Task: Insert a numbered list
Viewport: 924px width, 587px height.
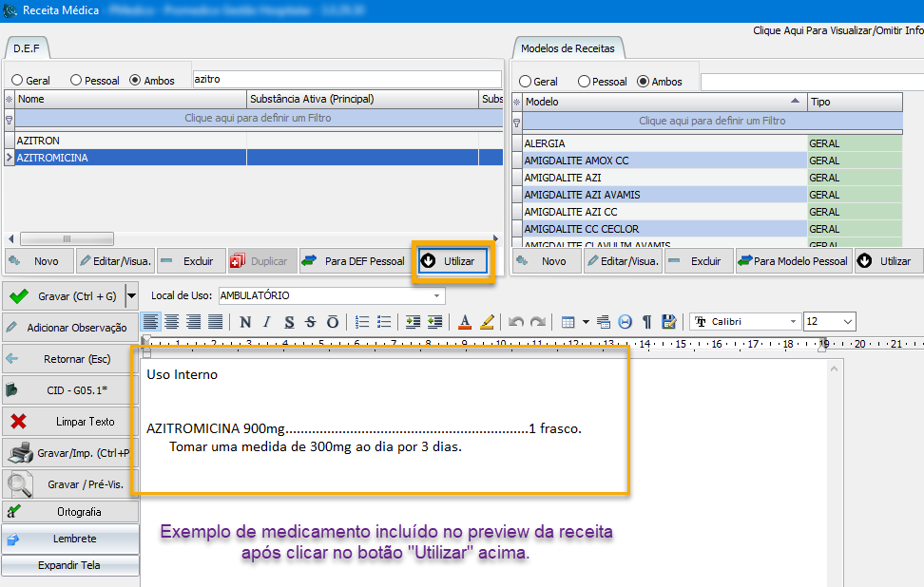Action: pos(362,322)
